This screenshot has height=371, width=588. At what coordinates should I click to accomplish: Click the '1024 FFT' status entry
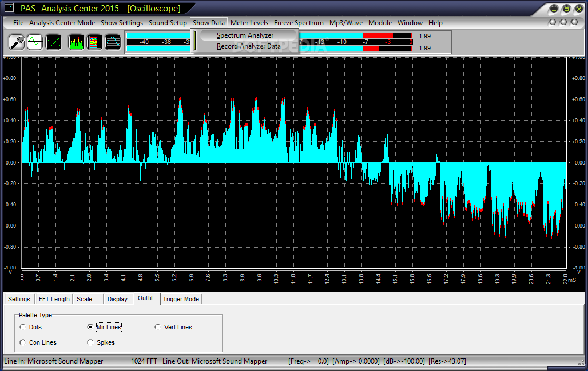[x=144, y=361]
